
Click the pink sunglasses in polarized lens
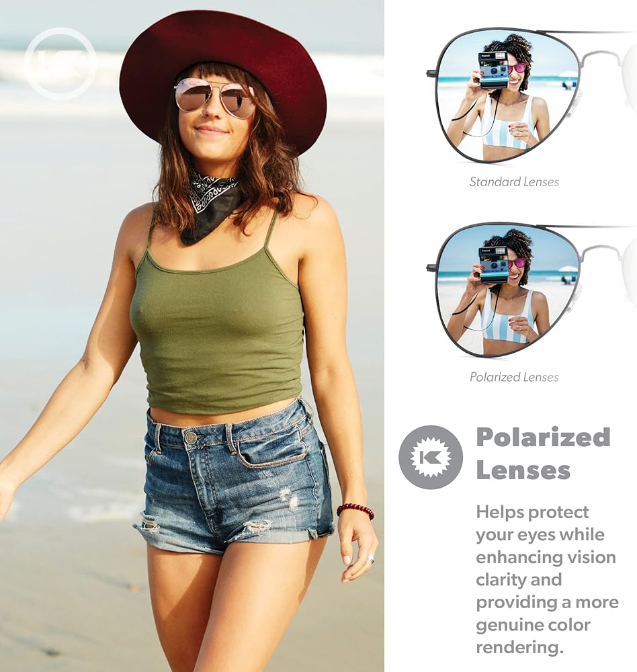[516, 263]
